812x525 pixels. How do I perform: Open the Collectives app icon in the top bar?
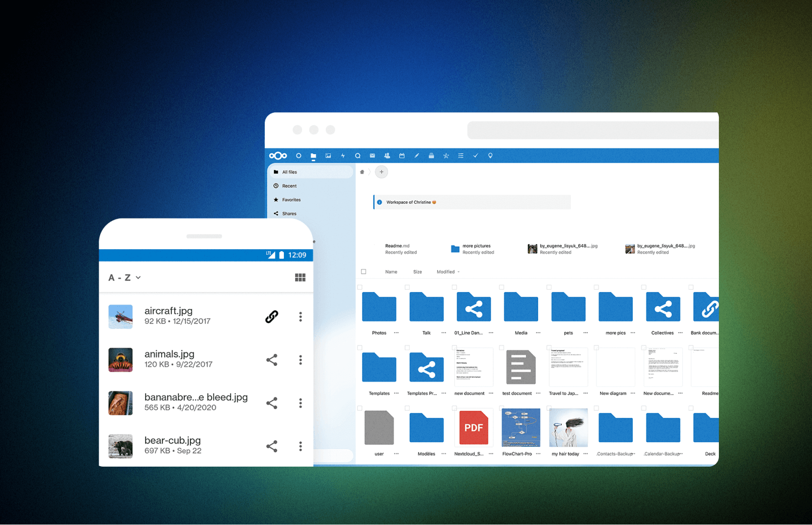coord(446,156)
